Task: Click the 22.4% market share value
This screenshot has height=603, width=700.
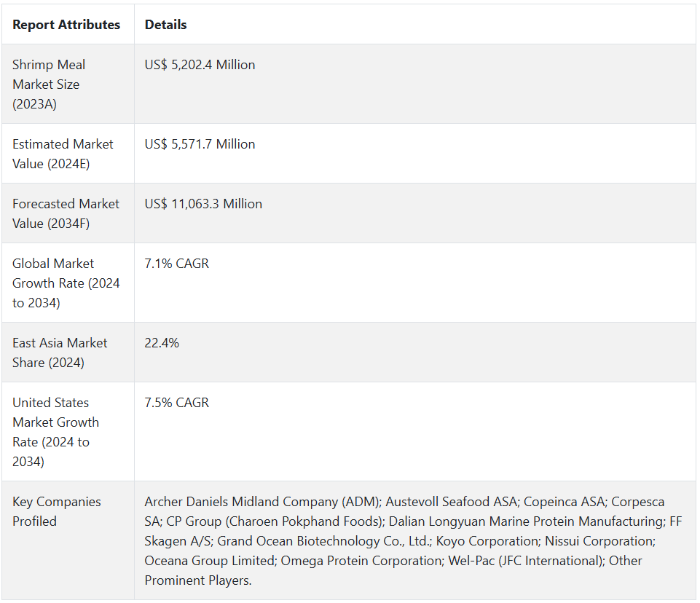Action: point(162,343)
